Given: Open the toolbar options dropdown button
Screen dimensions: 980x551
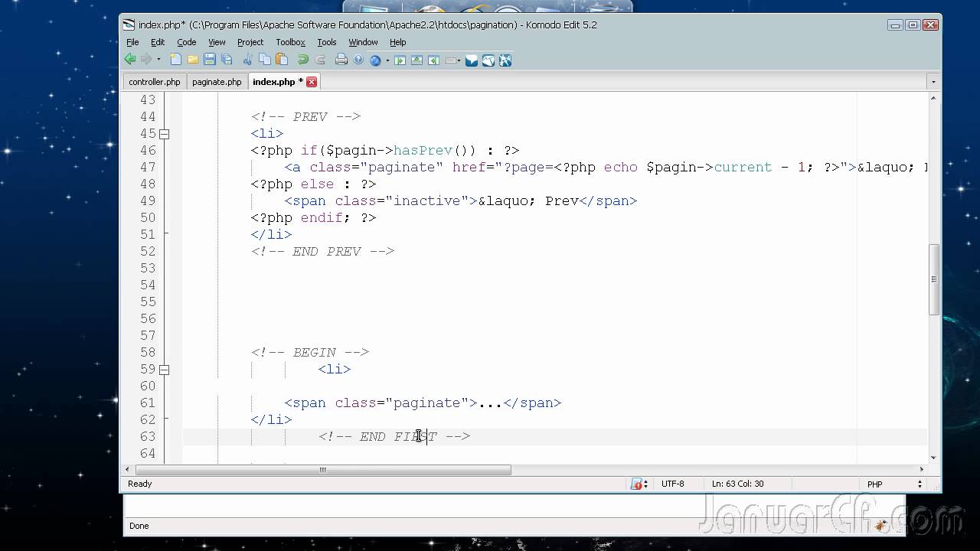Looking at the screenshot, I should [x=452, y=60].
